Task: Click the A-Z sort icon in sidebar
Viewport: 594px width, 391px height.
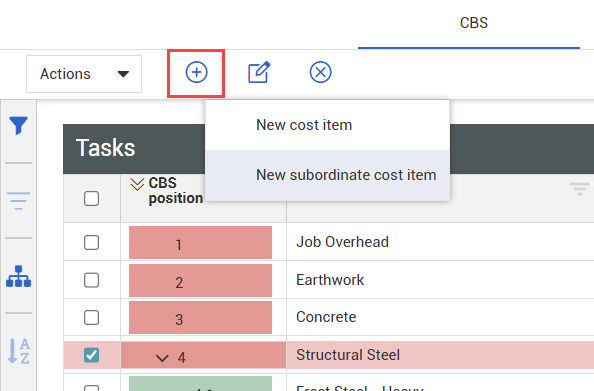Action: [19, 351]
